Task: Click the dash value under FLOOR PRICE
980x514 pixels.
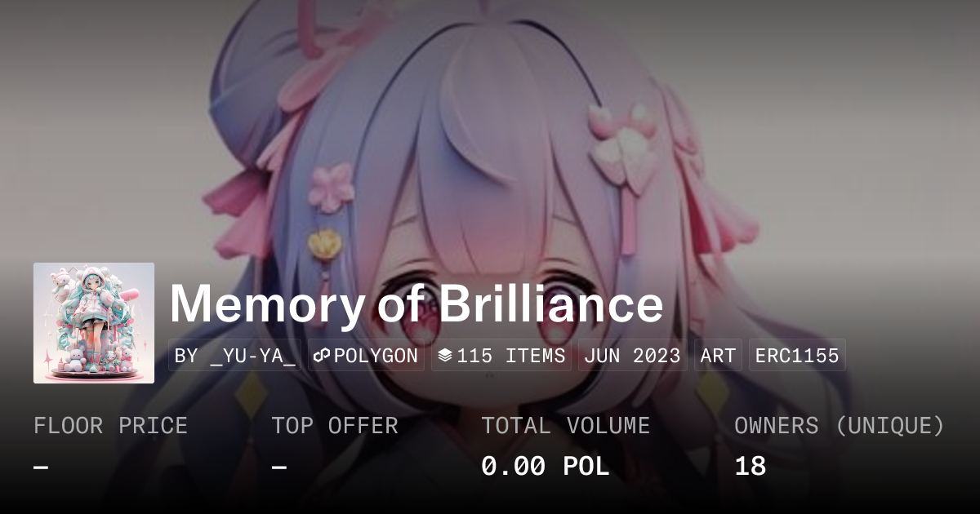Action: pos(41,467)
